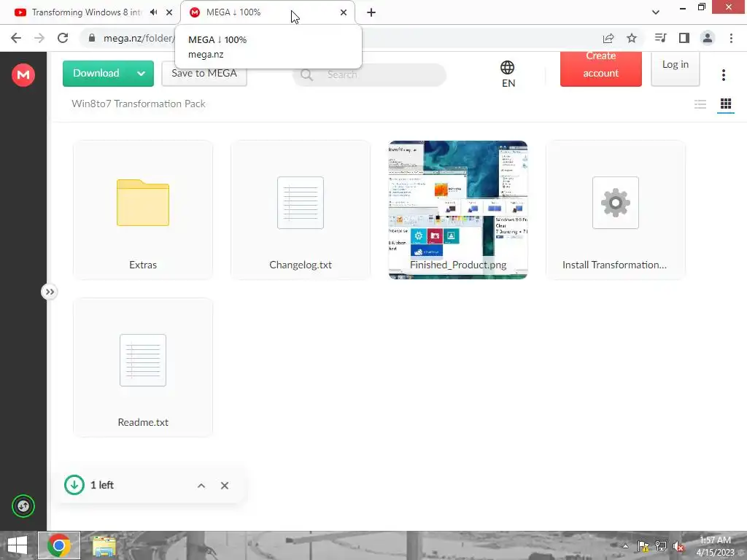Click the Action Center flag icon
The height and width of the screenshot is (560, 747).
[x=643, y=546]
